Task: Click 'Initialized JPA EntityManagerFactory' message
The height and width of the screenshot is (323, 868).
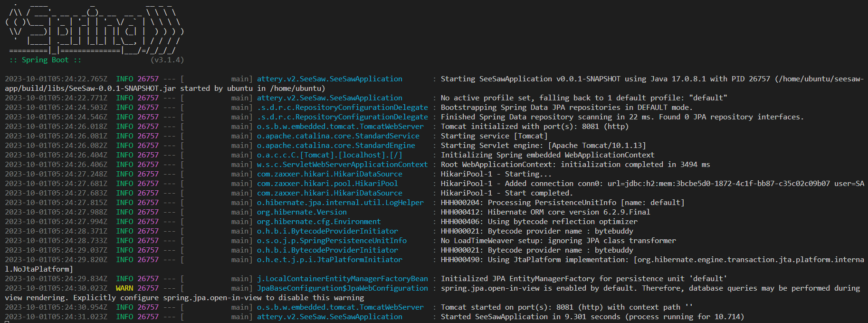Action: tap(584, 279)
